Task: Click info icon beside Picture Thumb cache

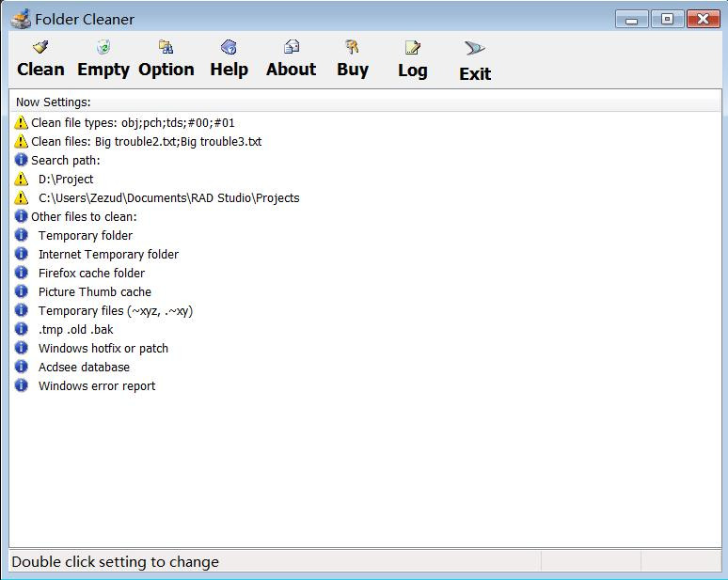Action: coord(21,291)
